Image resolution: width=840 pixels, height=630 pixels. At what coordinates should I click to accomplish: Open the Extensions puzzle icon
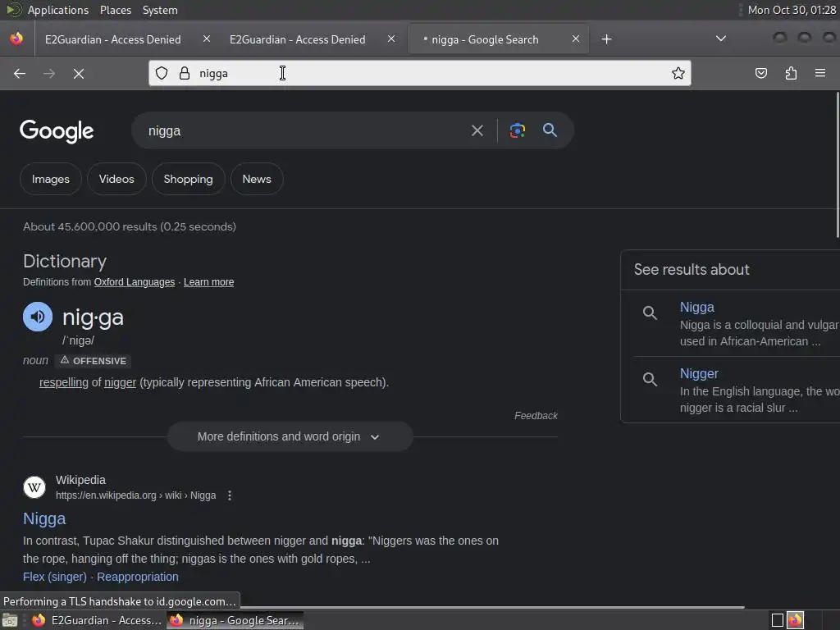coord(791,73)
